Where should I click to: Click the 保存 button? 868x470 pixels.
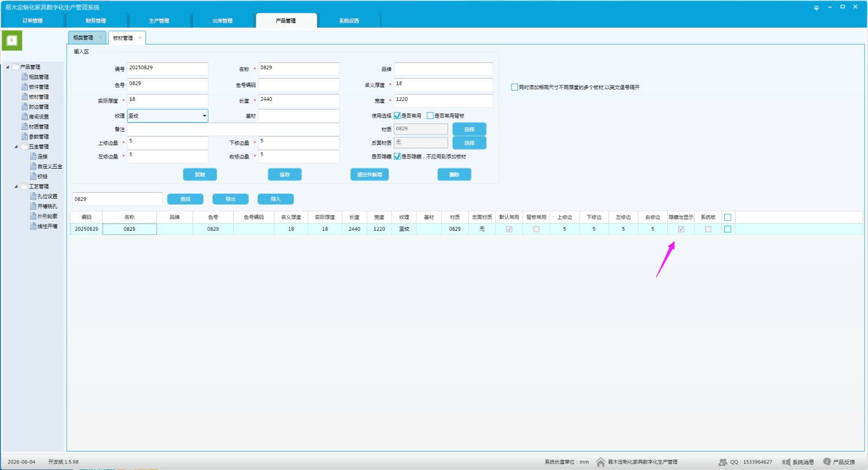click(x=285, y=174)
